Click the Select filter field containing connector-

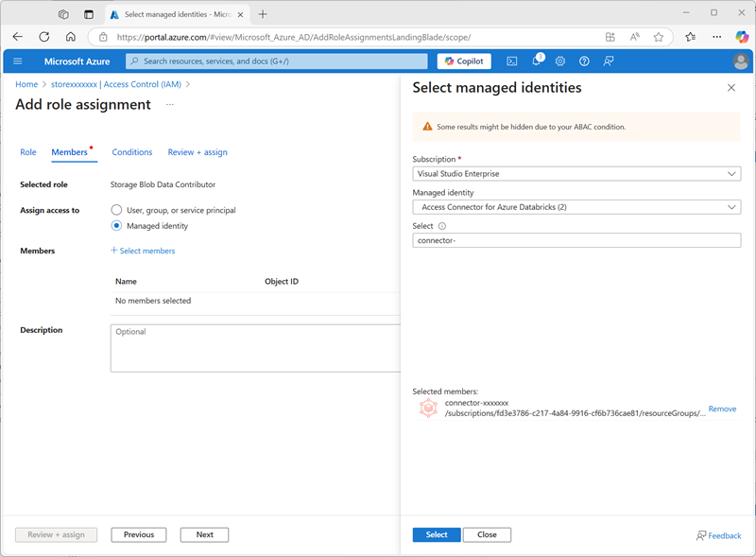(x=576, y=240)
